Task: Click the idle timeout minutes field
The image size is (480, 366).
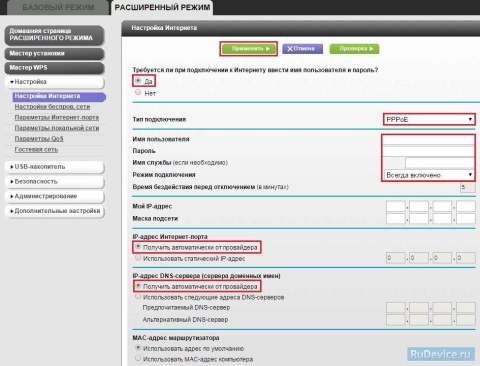Action: point(468,187)
